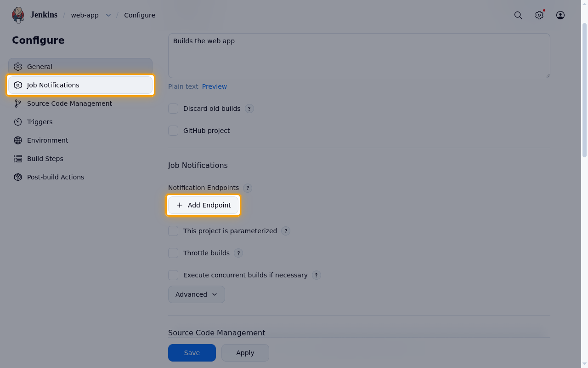Open the web-app breadcrumb link
588x368 pixels.
pos(85,15)
